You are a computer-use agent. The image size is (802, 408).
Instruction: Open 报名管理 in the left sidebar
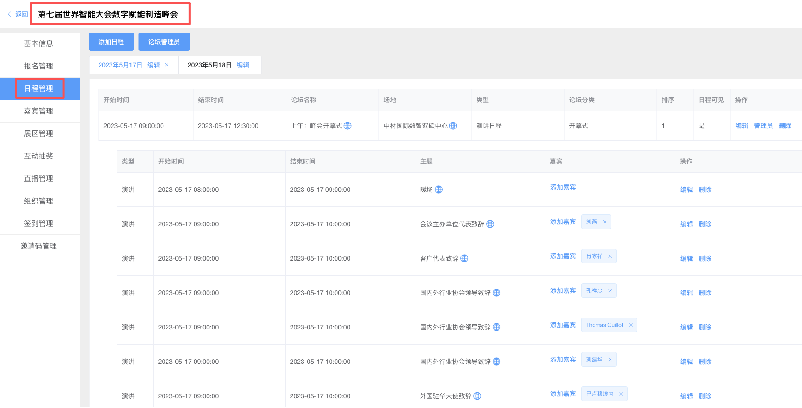click(40, 66)
